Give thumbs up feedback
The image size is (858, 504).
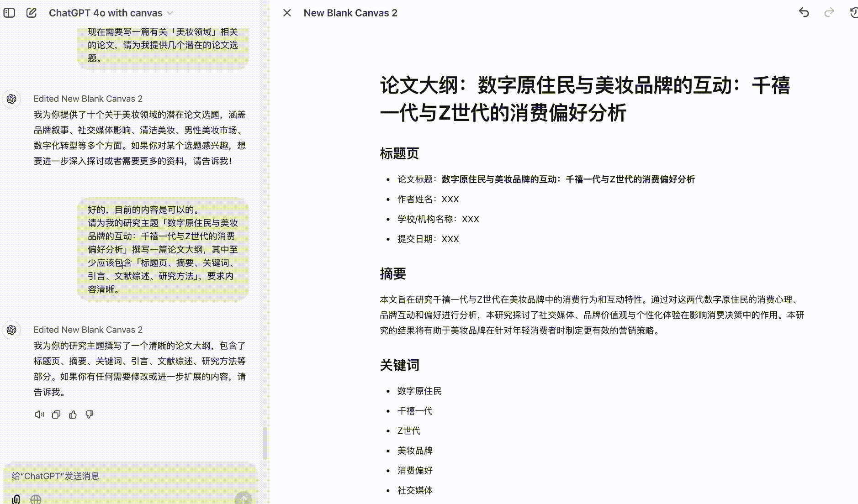pos(73,415)
